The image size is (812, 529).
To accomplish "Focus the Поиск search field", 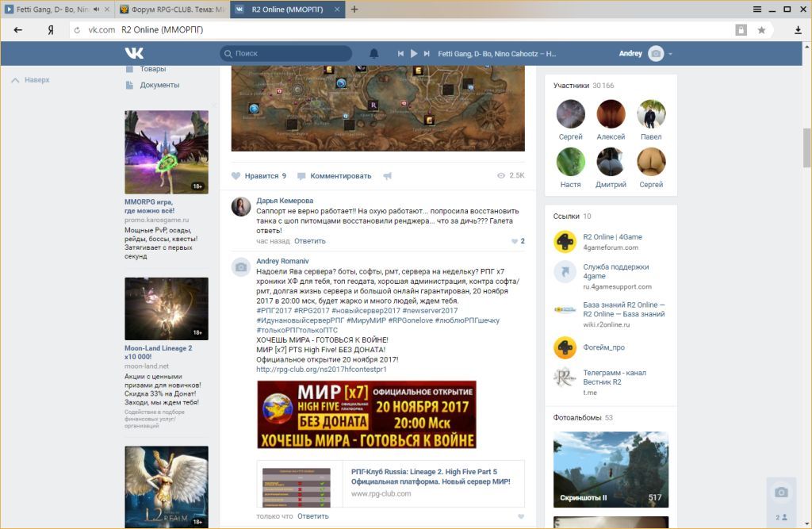I will 285,53.
